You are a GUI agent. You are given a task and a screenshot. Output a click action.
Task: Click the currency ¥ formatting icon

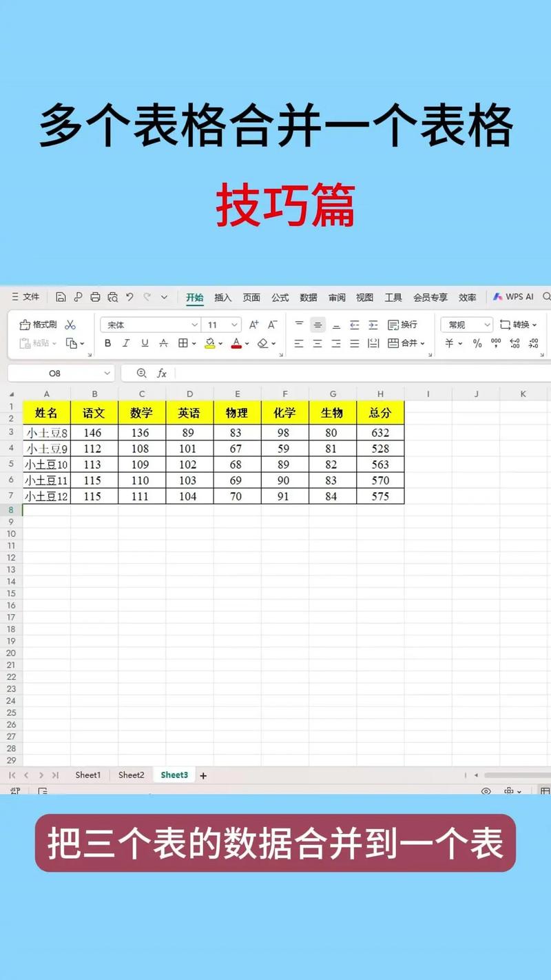pos(448,343)
